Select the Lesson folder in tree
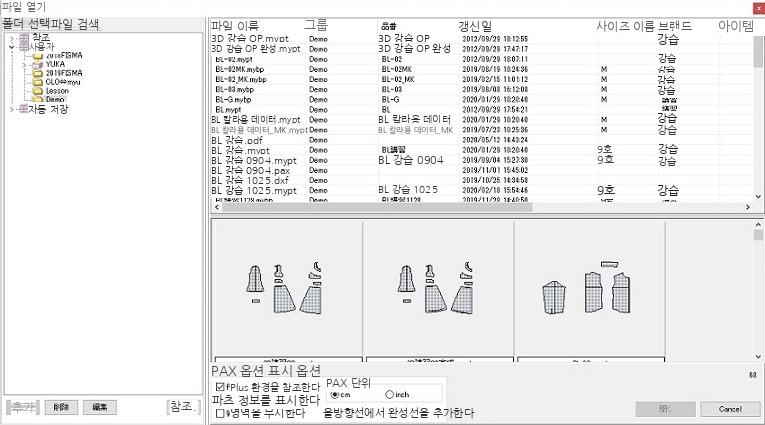 coord(57,91)
